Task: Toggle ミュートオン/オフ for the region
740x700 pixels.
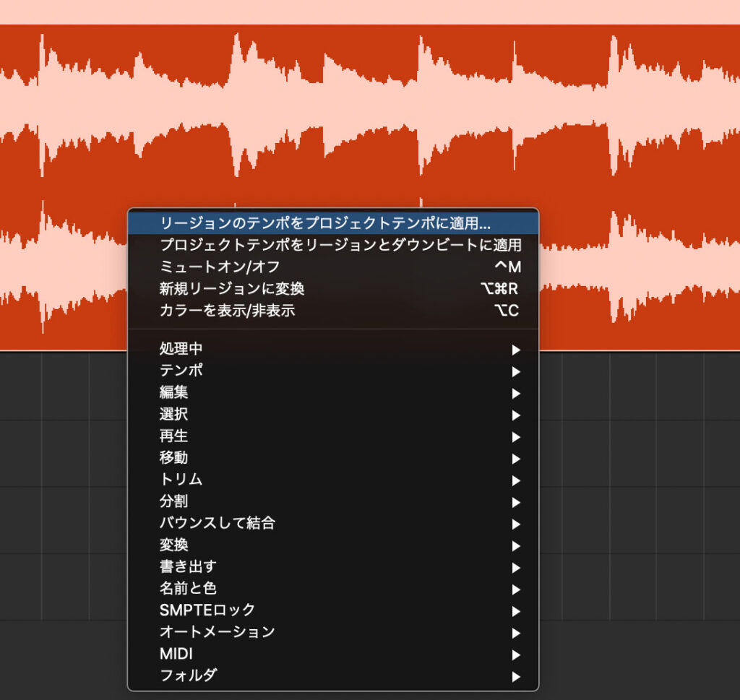Action: click(333, 267)
